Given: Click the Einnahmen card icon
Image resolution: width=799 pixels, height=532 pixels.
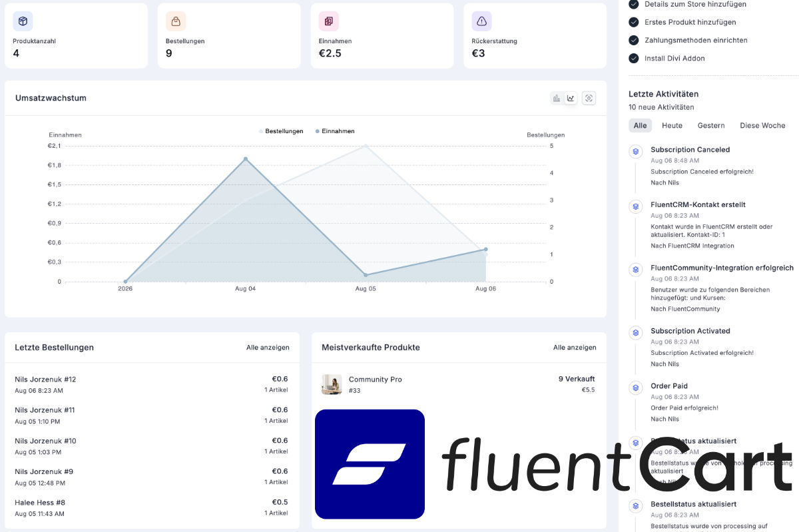Looking at the screenshot, I should tap(328, 21).
